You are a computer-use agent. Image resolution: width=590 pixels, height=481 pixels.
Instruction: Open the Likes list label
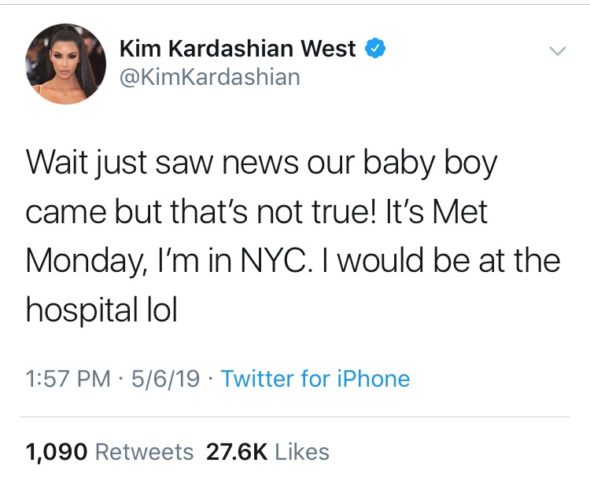[x=302, y=452]
